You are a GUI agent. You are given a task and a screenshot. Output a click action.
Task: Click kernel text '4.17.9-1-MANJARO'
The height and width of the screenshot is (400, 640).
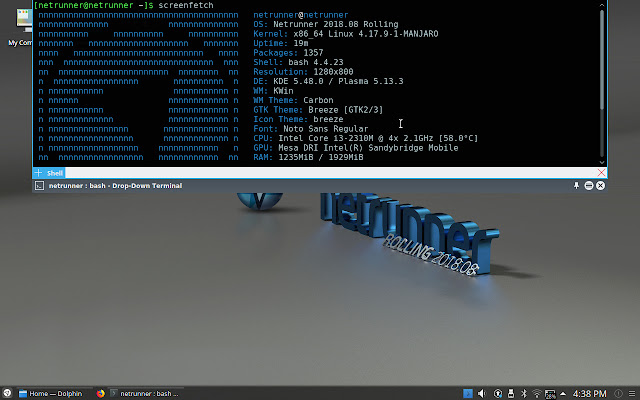click(398, 34)
